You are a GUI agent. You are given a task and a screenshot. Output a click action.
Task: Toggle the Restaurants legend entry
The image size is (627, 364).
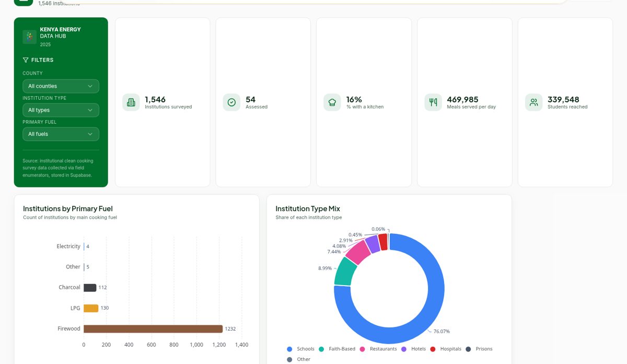coord(378,349)
